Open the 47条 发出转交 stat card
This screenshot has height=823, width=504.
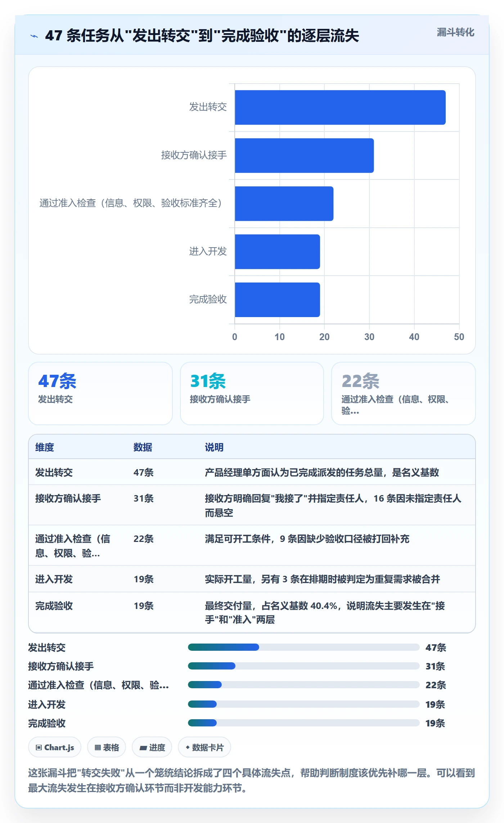(100, 393)
